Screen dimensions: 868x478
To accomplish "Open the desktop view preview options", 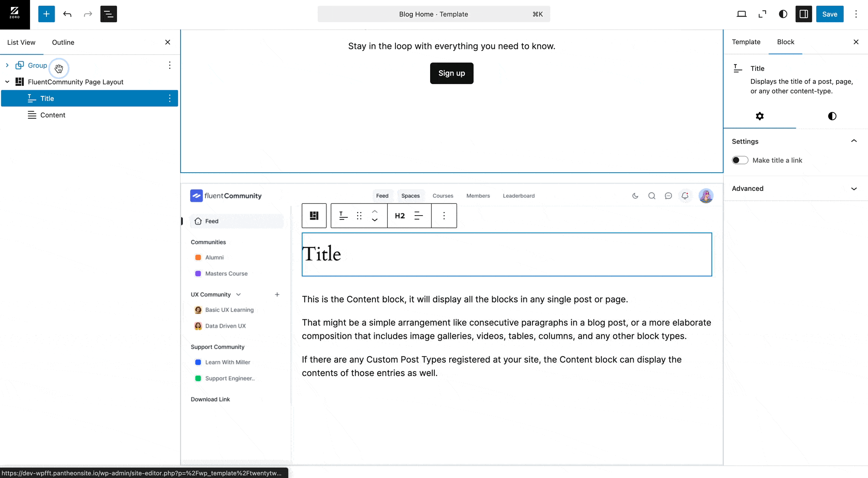I will click(742, 14).
